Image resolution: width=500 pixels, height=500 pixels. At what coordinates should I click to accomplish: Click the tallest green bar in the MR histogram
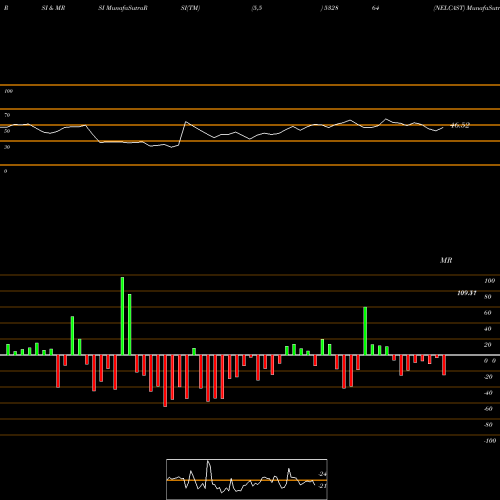point(122,316)
